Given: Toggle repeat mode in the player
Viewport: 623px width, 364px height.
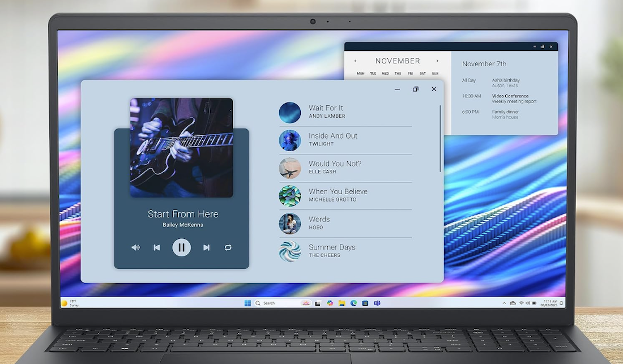Looking at the screenshot, I should click(228, 247).
